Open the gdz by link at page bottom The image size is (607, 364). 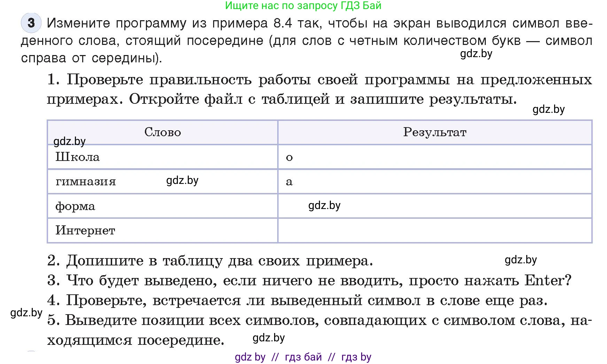click(249, 356)
